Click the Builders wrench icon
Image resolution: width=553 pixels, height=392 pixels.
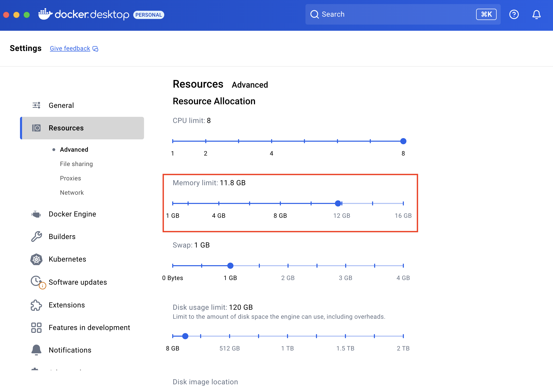click(x=36, y=236)
